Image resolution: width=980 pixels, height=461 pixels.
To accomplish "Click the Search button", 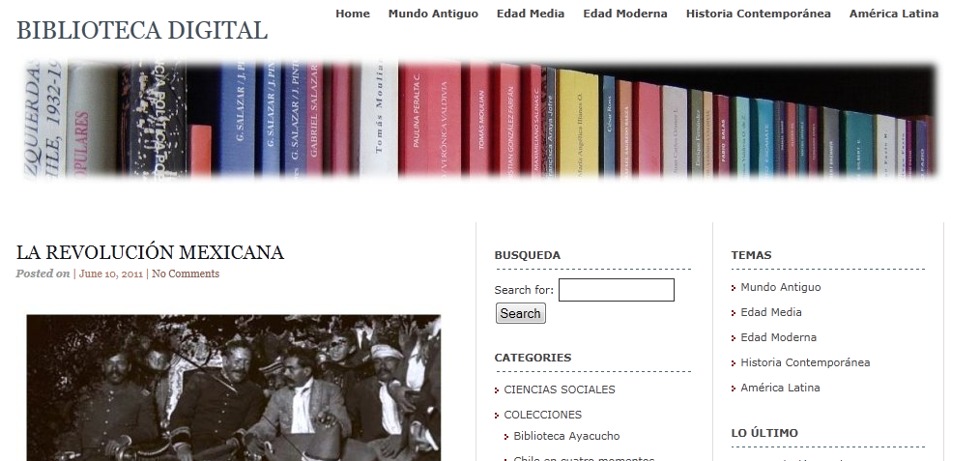I will point(521,313).
